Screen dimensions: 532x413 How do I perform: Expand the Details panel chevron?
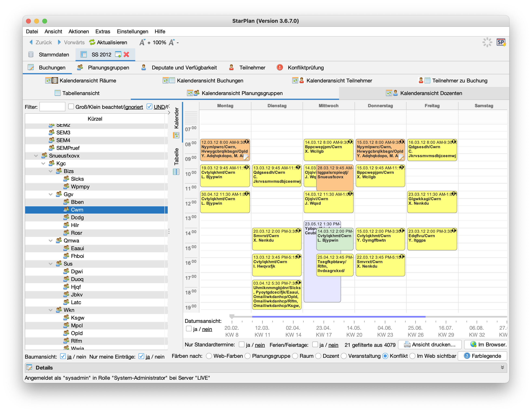click(x=502, y=368)
